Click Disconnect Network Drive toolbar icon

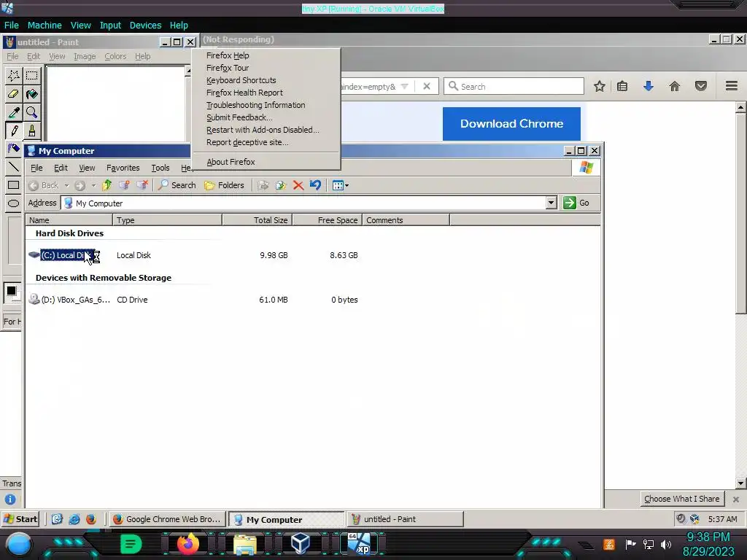point(142,185)
